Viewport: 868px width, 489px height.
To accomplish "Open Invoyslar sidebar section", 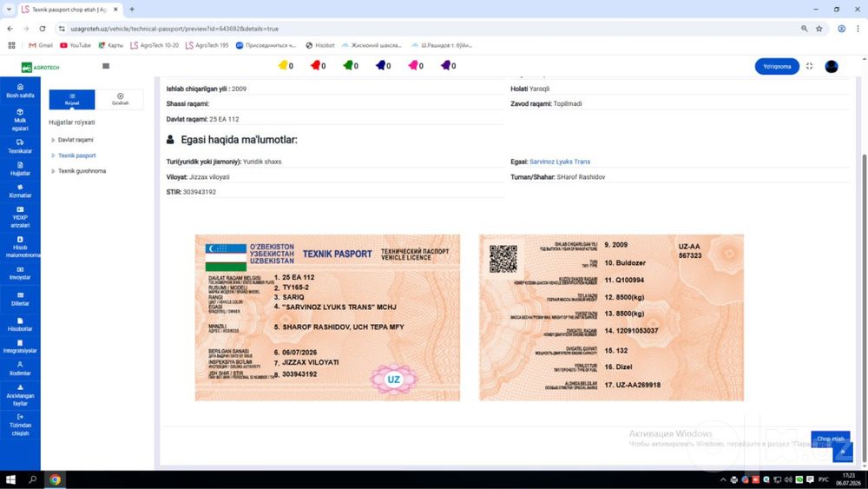I will click(x=20, y=273).
